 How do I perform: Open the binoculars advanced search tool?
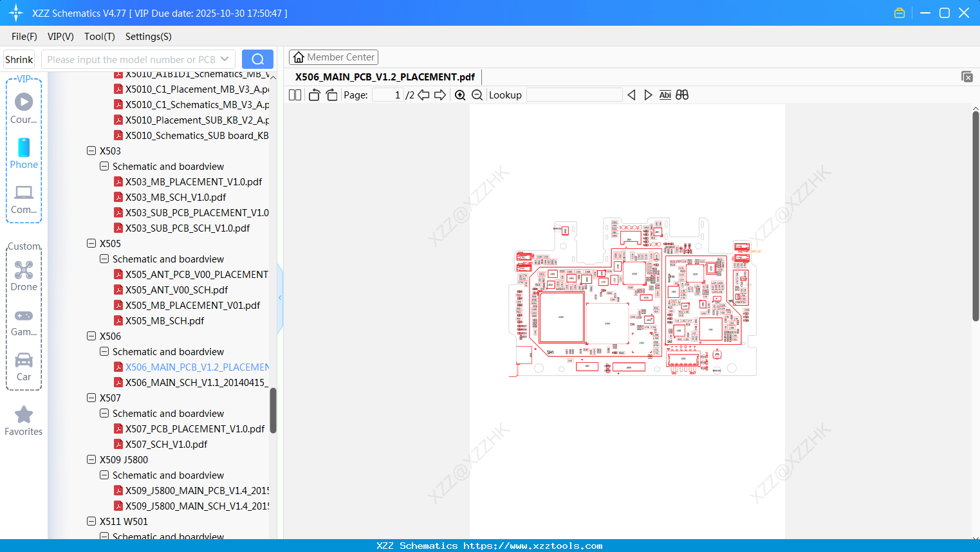pos(681,95)
